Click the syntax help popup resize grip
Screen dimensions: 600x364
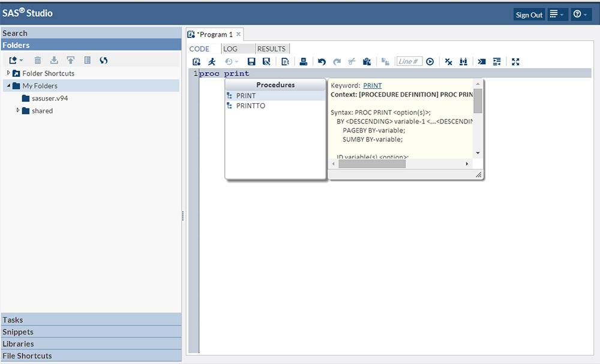(478, 175)
